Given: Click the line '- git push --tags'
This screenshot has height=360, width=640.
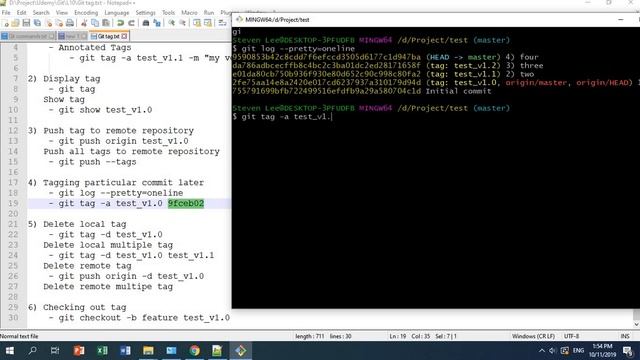Looking at the screenshot, I should (92, 162).
